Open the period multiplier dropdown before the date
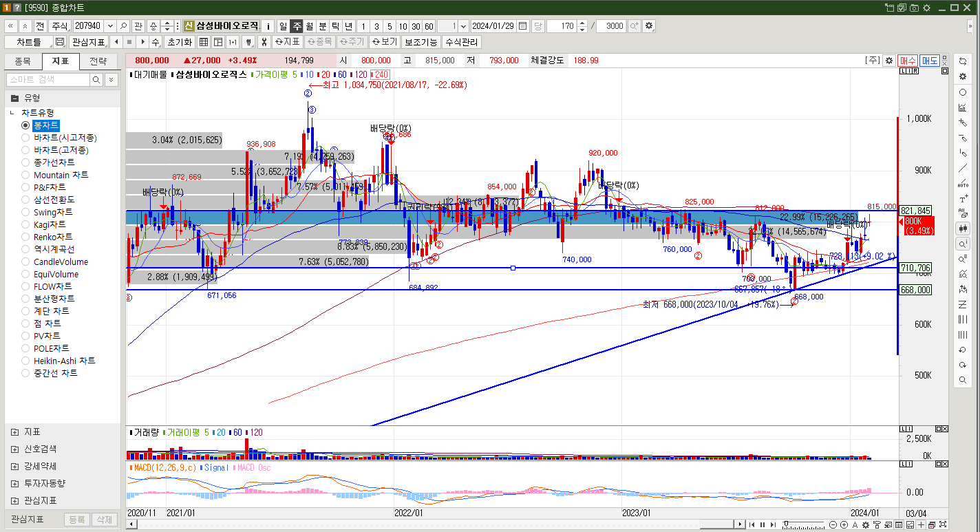The image size is (980, 532). 462,26
